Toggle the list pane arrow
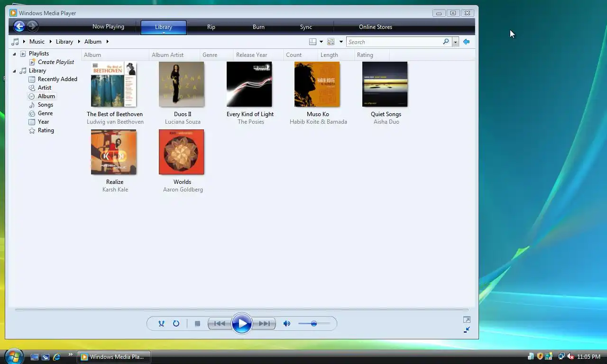Screen dimensions: 607x364 click(x=466, y=42)
